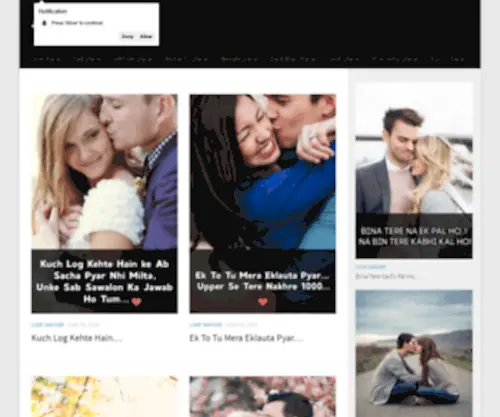Open the bottom post thumbnail with yellow flowers
500x417 pixels.
point(104,397)
